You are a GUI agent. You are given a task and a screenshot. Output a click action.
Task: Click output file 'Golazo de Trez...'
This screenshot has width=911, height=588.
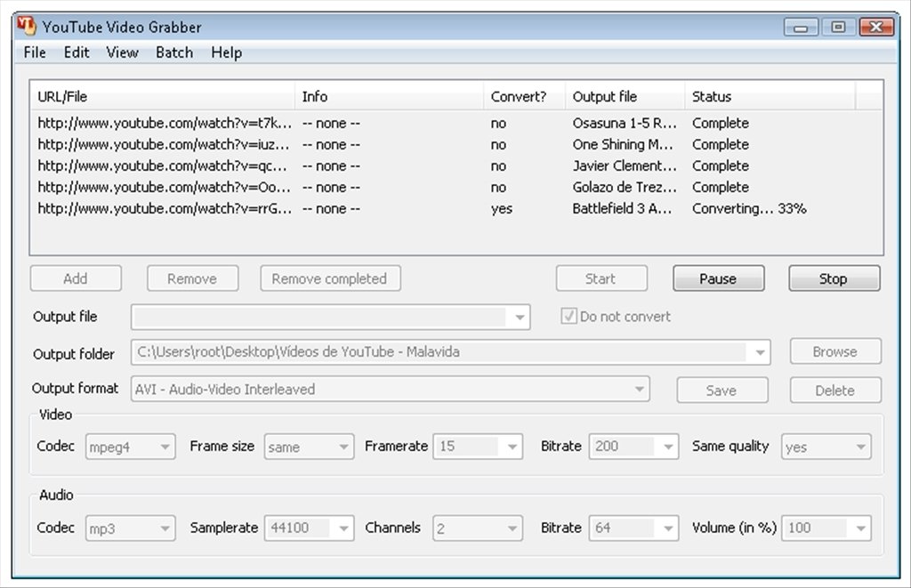[625, 187]
